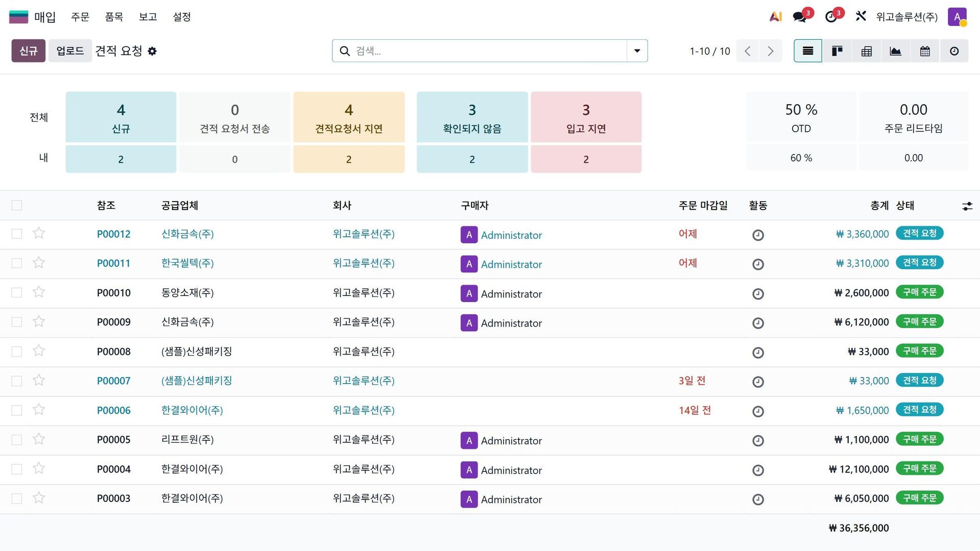Open the gear actions menu next to 견적 요청

(x=152, y=51)
